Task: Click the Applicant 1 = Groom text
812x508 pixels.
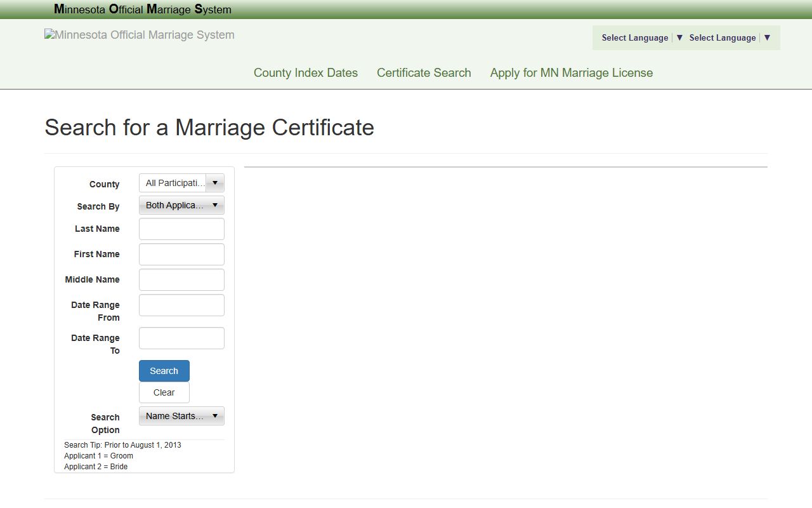Action: tap(98, 456)
